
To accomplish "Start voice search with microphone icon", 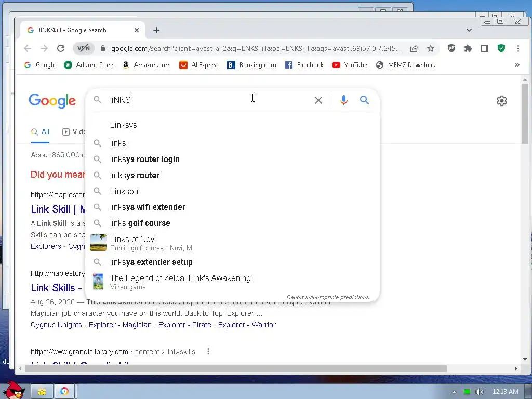I will 344,100.
